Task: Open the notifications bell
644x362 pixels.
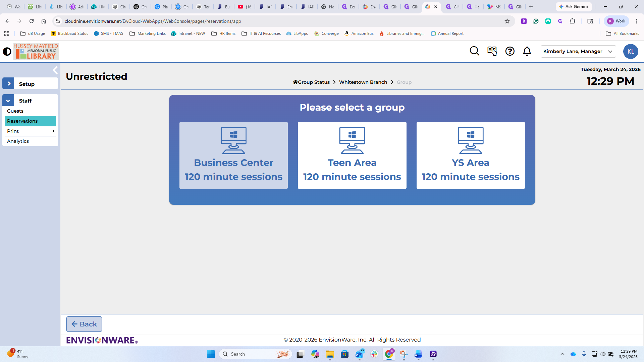Action: (527, 51)
